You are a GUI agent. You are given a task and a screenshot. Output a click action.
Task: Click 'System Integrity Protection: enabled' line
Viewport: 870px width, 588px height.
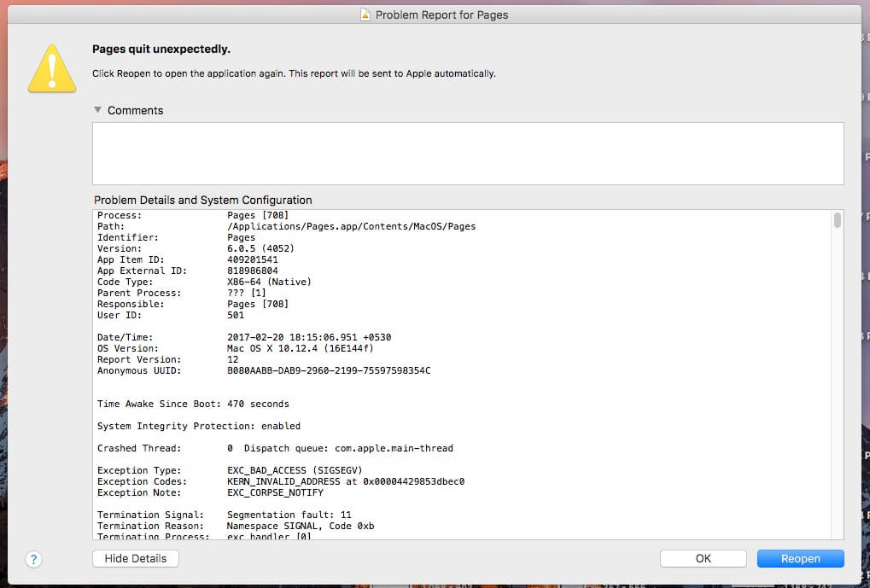point(199,426)
